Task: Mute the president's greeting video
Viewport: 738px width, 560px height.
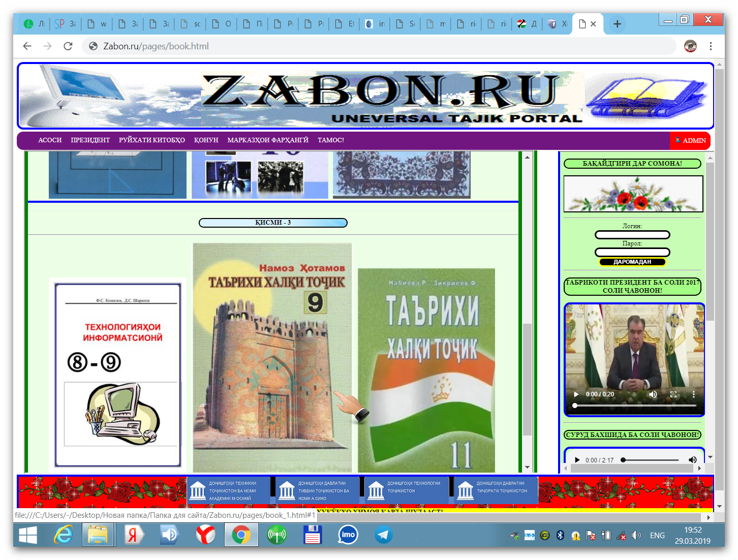Action: click(653, 394)
